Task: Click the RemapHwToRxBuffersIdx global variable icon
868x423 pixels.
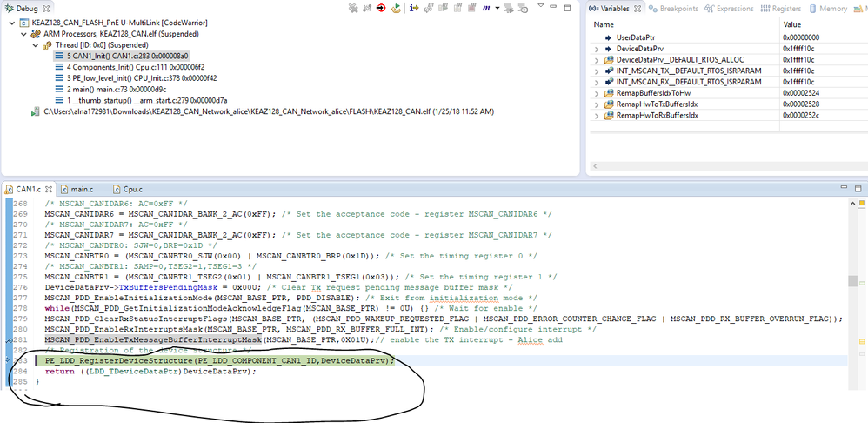Action: coord(609,115)
